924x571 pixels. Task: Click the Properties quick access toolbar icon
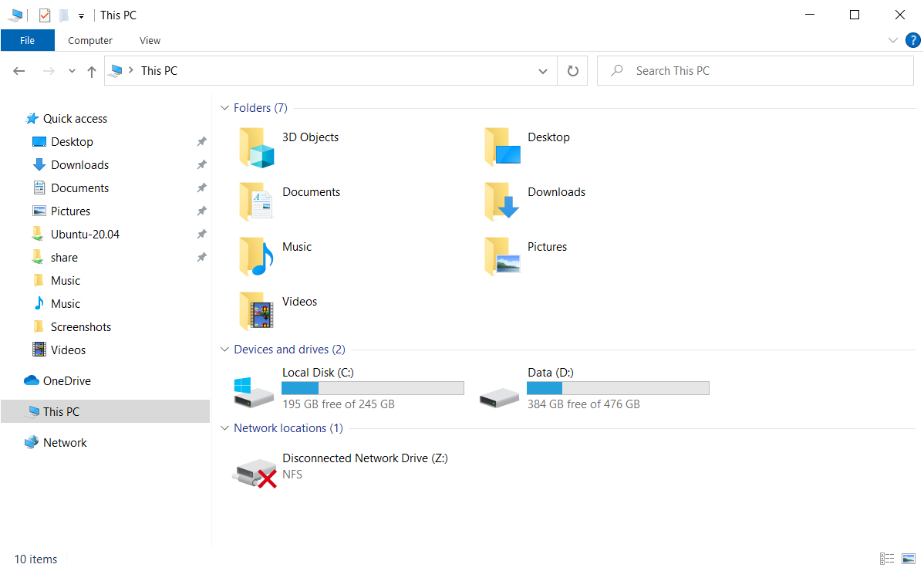(45, 15)
